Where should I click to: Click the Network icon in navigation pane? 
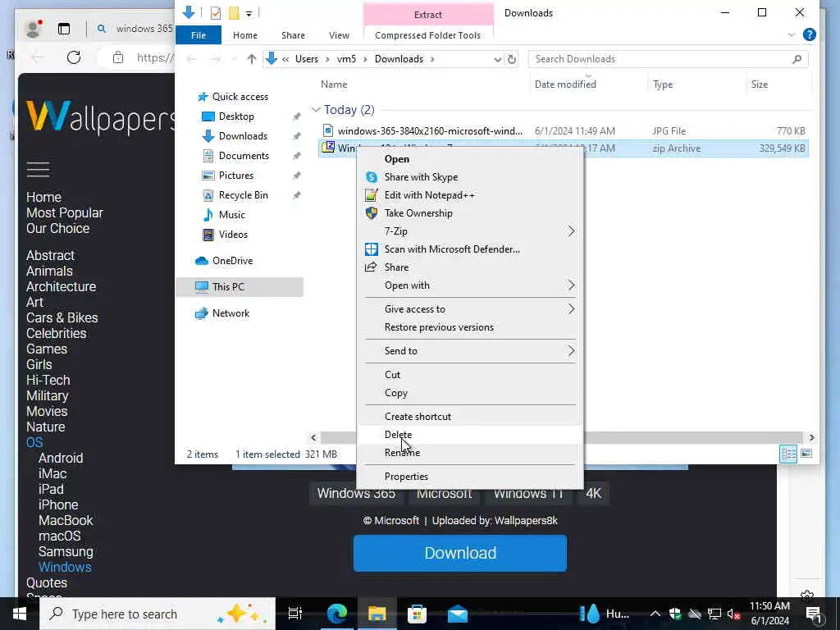click(202, 313)
